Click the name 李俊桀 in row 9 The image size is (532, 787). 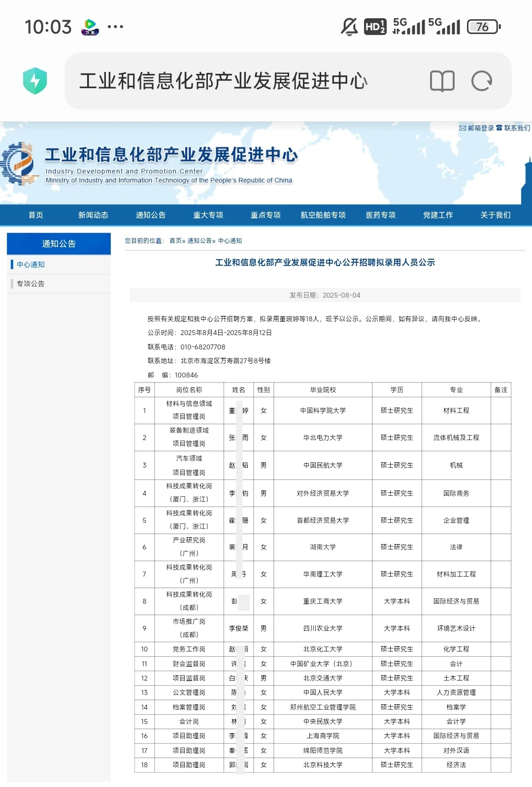(x=238, y=628)
